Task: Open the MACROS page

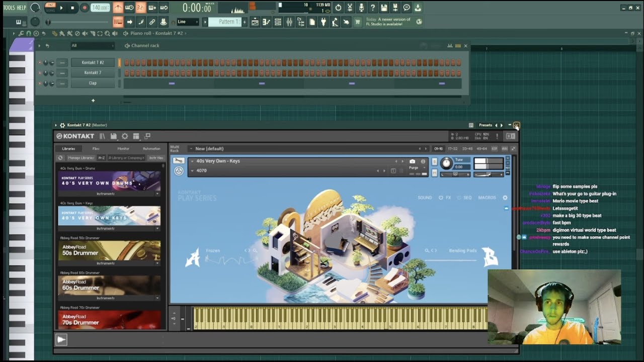Action: 487,198
